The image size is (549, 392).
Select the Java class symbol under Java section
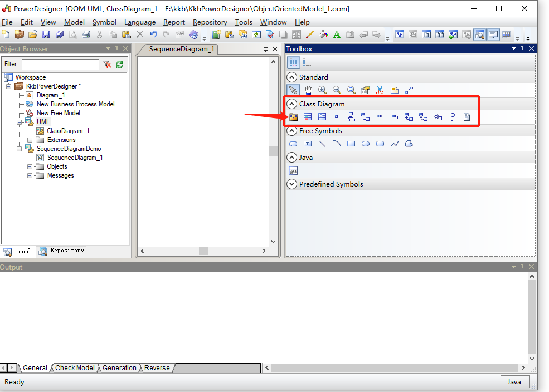point(293,170)
